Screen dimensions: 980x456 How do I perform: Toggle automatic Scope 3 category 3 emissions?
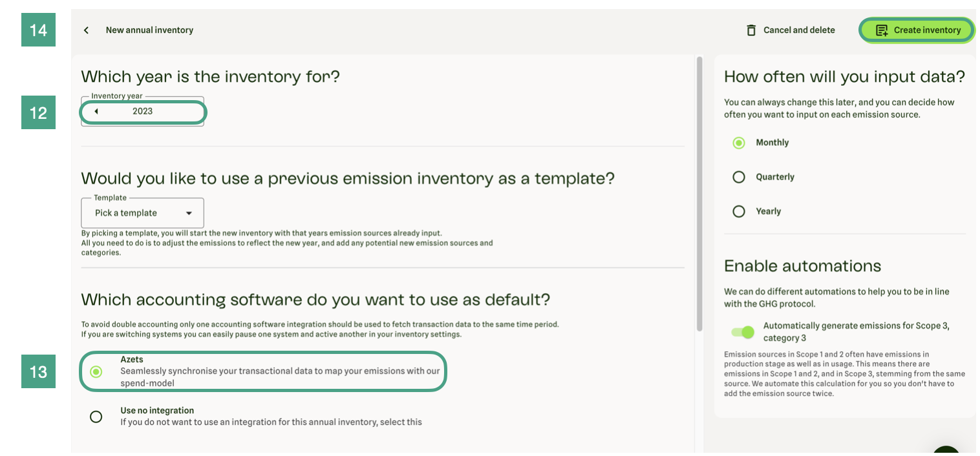pyautogui.click(x=743, y=332)
